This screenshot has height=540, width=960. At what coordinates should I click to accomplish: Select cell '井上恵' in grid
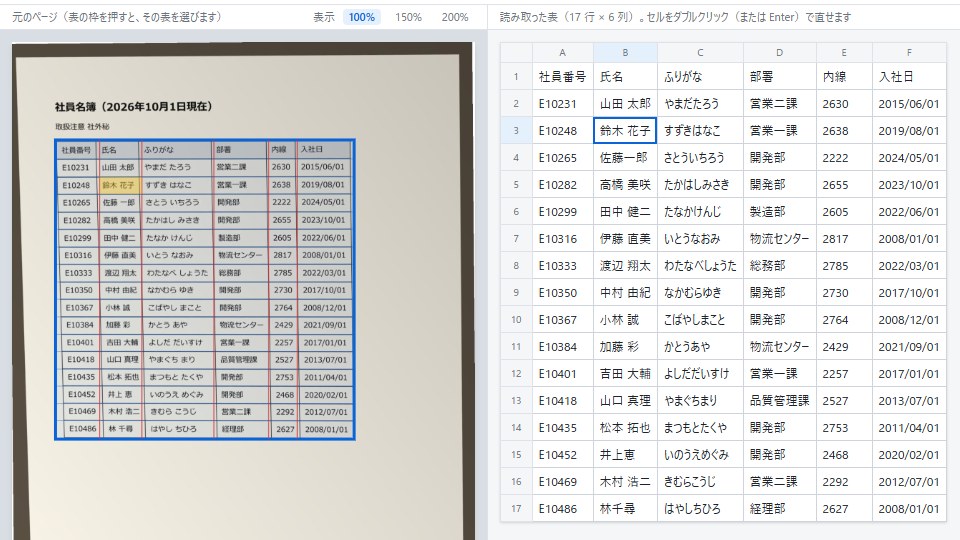(625, 454)
